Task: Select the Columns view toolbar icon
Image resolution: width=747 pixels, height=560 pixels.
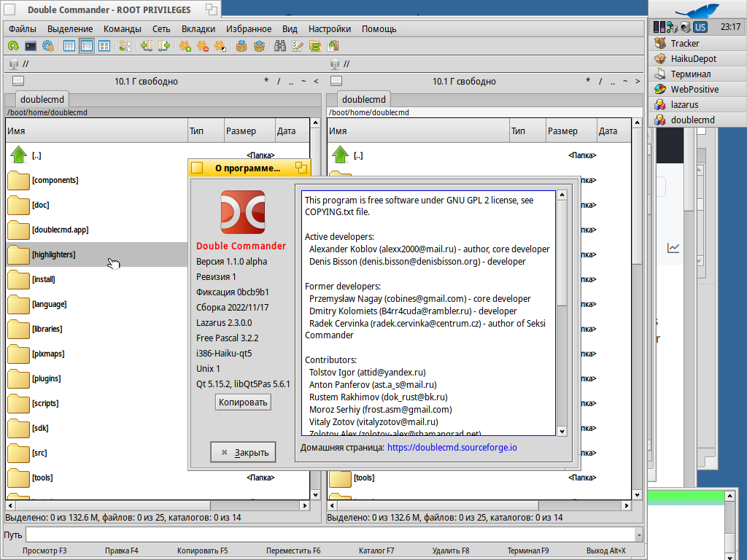Action: [87, 46]
